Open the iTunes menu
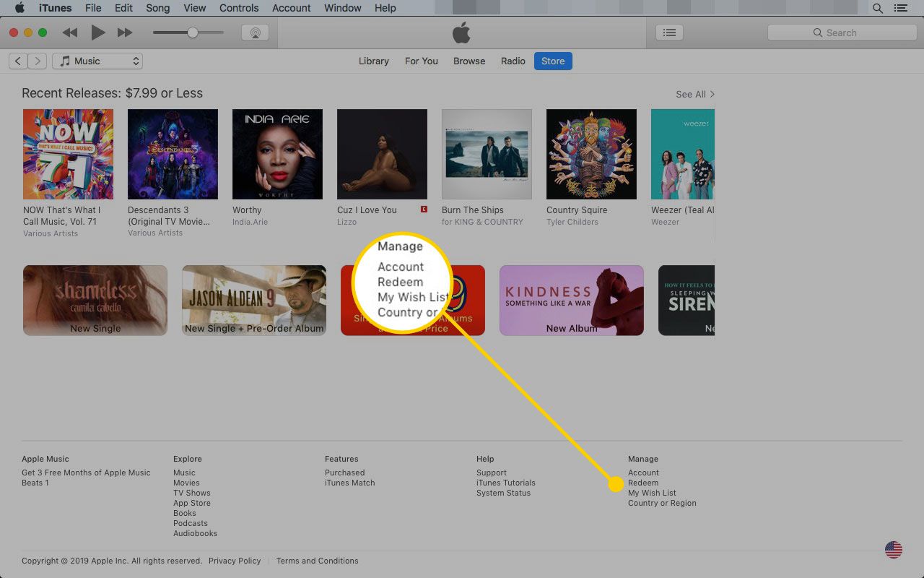The height and width of the screenshot is (578, 924). [x=55, y=8]
